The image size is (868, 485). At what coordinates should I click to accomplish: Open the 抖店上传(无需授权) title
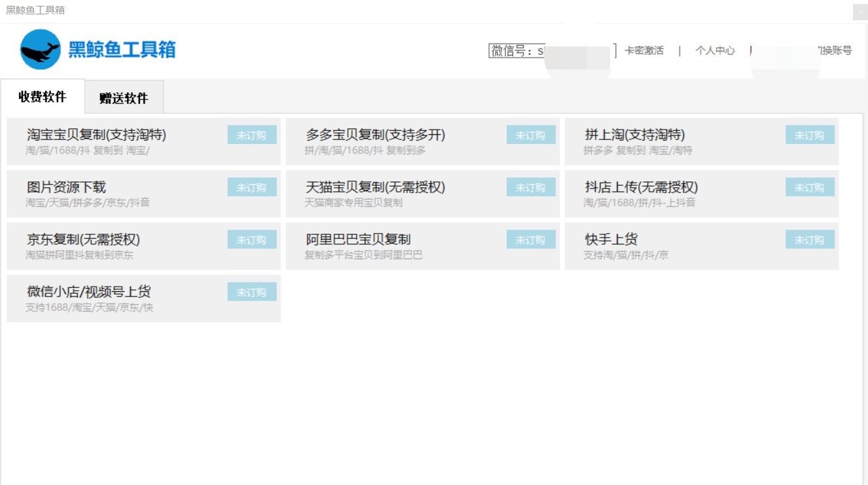point(642,187)
